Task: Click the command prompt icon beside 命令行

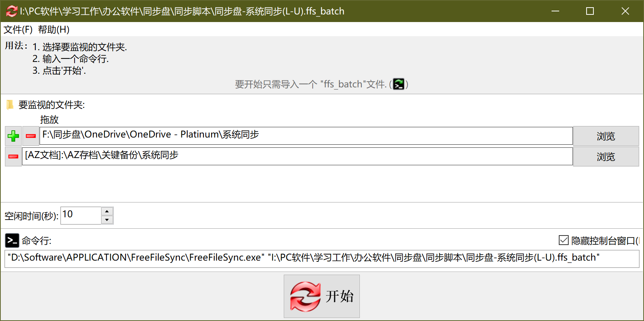Action: point(12,240)
